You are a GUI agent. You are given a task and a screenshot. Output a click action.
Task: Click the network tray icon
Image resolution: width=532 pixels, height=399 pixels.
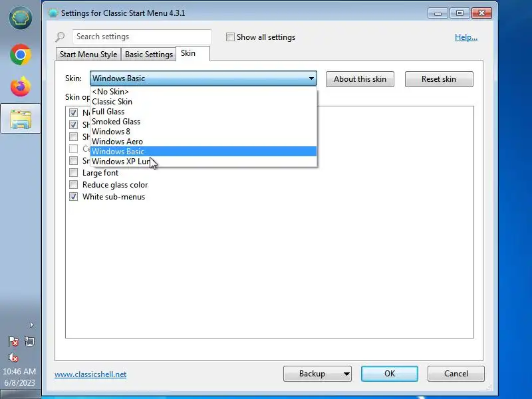29,341
